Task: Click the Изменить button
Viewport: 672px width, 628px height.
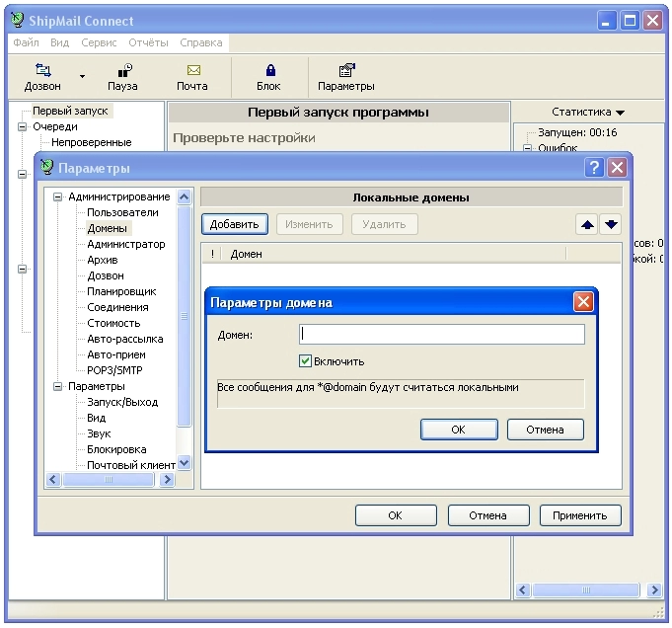Action: coord(309,224)
